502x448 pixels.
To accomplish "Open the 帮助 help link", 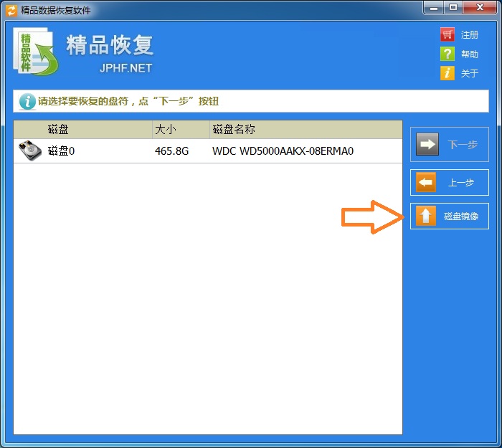I will 470,54.
